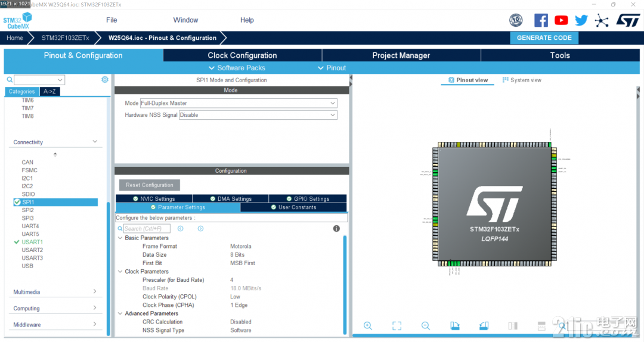
Task: Switch to the A->Z listing tab
Action: 49,92
